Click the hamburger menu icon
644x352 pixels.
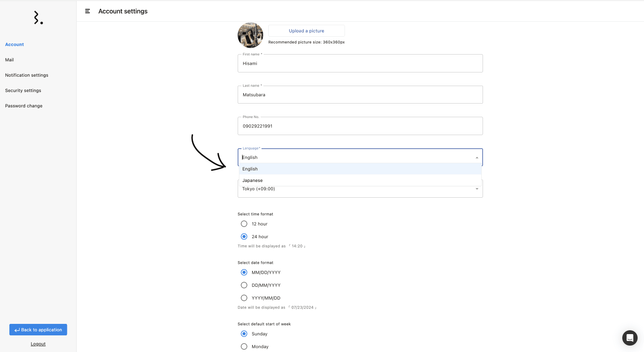pyautogui.click(x=87, y=12)
